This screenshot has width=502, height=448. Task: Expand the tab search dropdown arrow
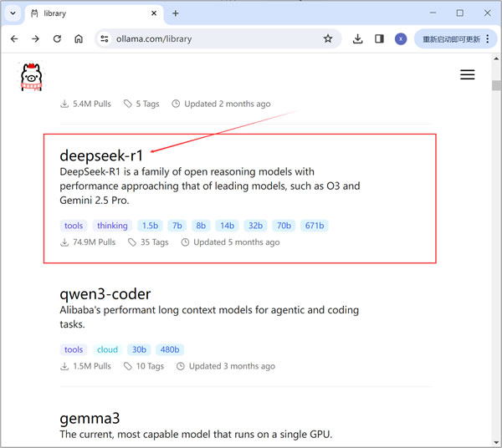pos(13,13)
